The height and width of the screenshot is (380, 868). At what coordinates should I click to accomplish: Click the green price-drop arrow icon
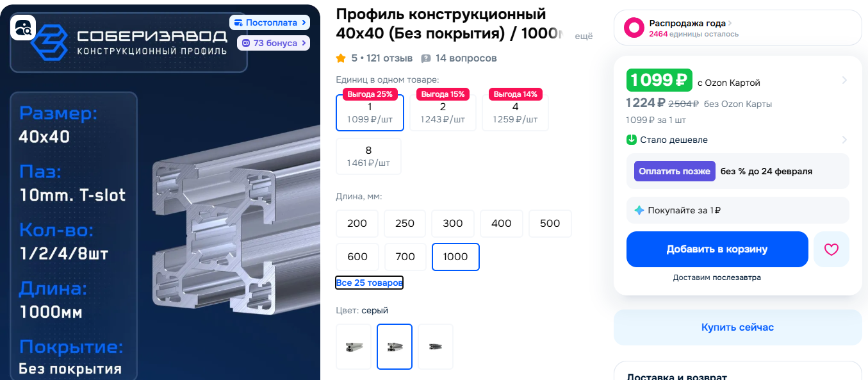click(x=632, y=140)
